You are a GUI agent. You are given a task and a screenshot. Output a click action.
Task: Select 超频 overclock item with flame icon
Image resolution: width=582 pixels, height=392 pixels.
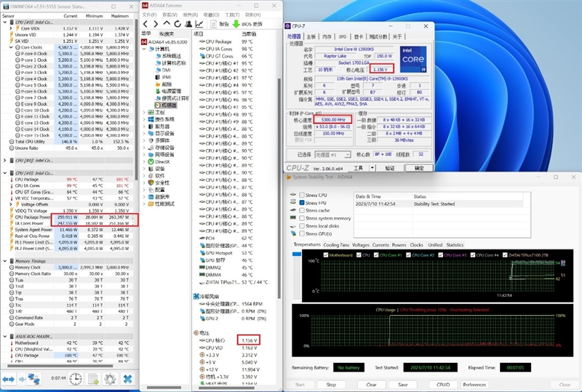pos(164,84)
